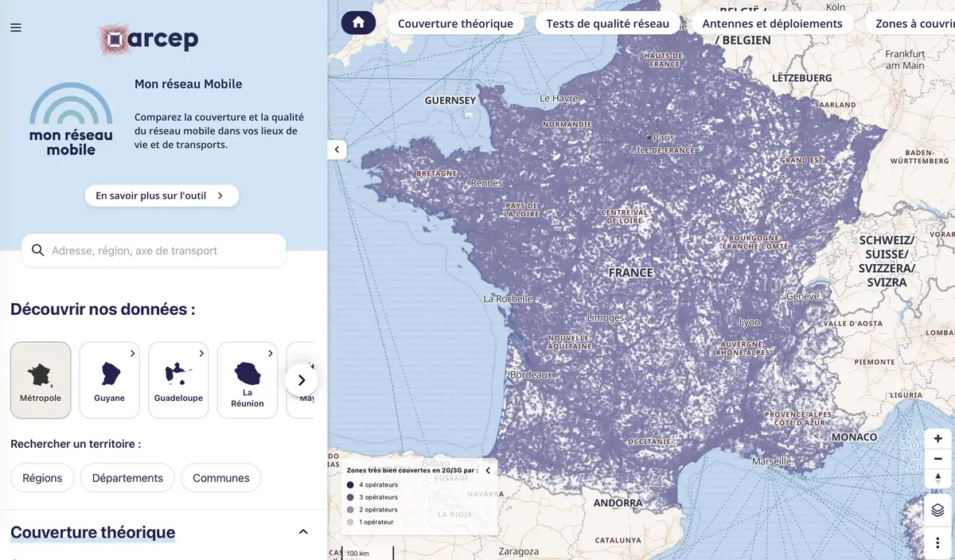The height and width of the screenshot is (560, 955).
Task: Focus the address search field
Action: point(154,251)
